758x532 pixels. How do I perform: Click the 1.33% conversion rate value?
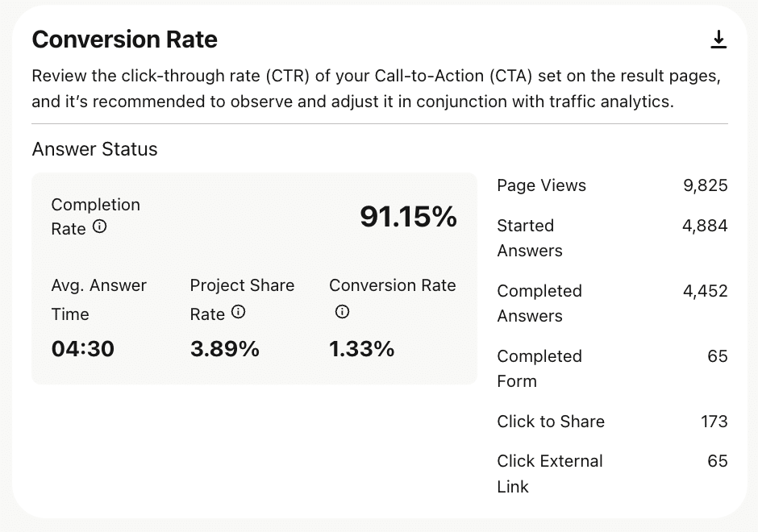pos(362,349)
